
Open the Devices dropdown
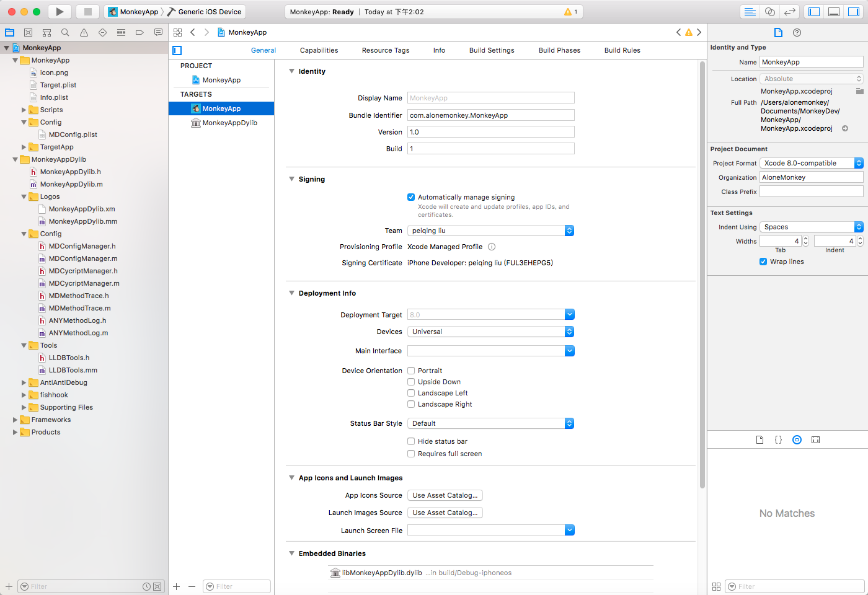pyautogui.click(x=491, y=332)
